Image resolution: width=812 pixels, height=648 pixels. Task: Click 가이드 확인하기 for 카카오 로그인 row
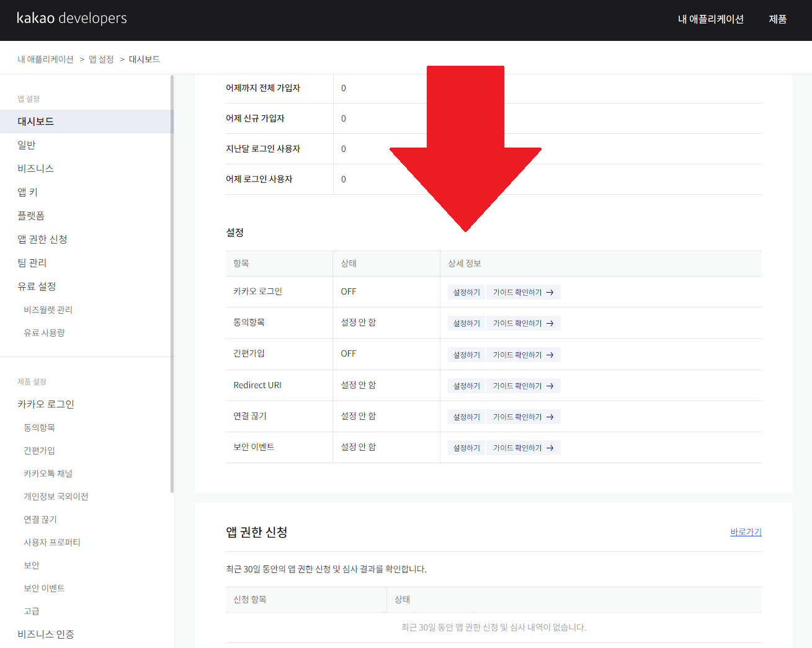[524, 292]
